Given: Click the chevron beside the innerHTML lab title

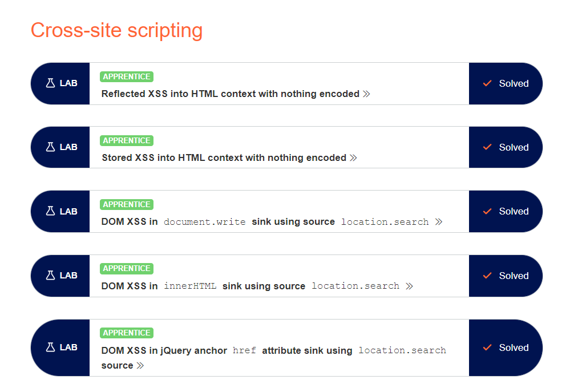Looking at the screenshot, I should tap(409, 286).
